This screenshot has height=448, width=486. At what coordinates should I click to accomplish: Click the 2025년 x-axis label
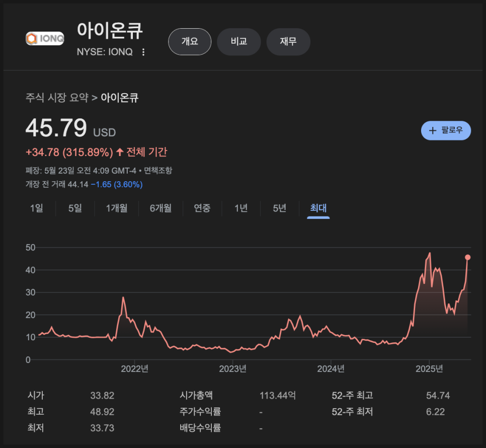[429, 369]
